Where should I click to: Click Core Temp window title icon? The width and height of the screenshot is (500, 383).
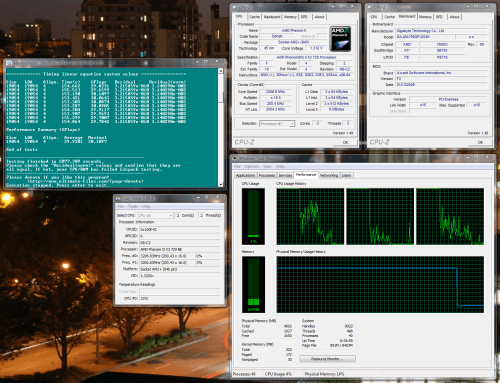118,198
